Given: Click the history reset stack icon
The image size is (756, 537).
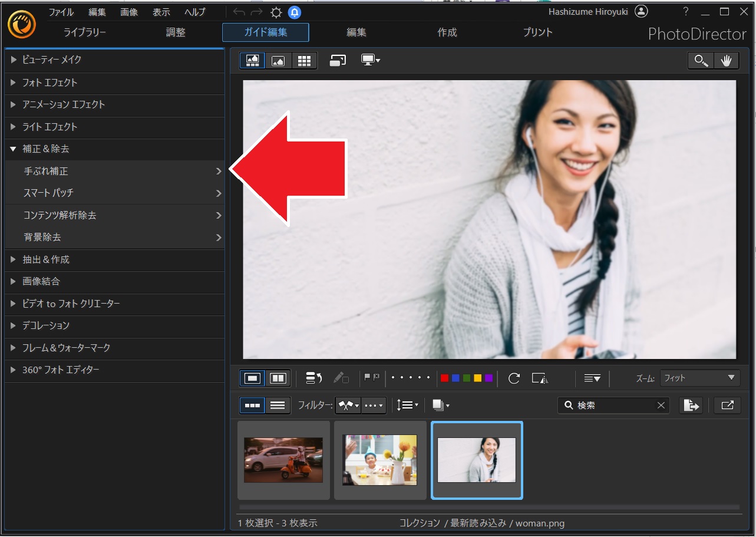Looking at the screenshot, I should pyautogui.click(x=313, y=378).
